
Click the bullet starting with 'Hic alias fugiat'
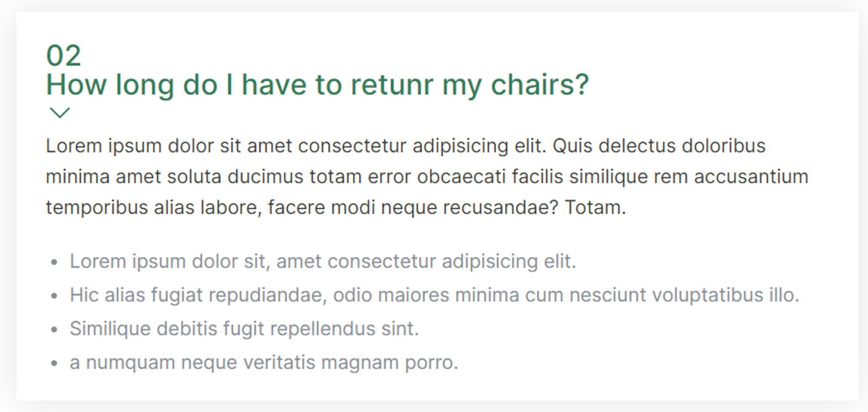[x=434, y=295]
